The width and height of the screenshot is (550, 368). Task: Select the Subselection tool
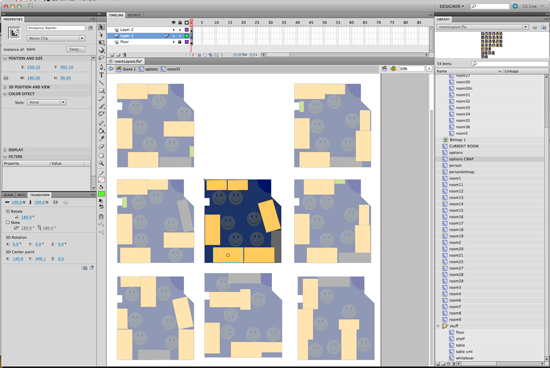(x=101, y=35)
